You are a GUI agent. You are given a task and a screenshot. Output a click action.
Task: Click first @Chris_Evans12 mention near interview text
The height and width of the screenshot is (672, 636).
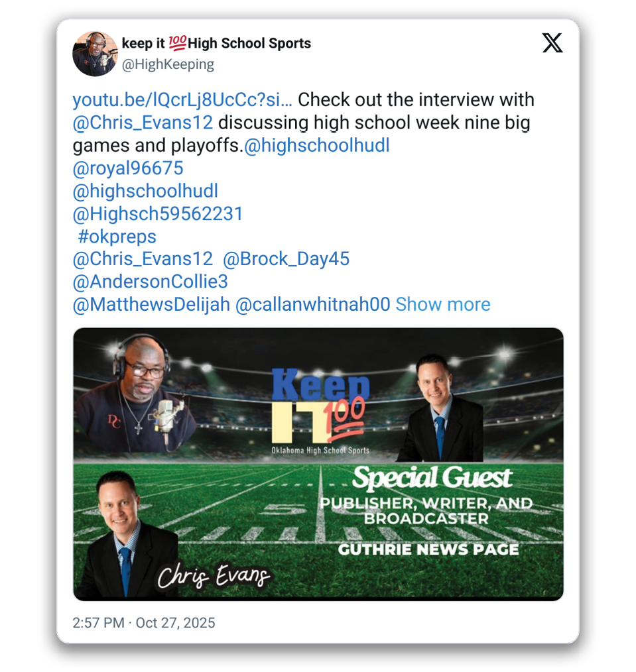[143, 123]
